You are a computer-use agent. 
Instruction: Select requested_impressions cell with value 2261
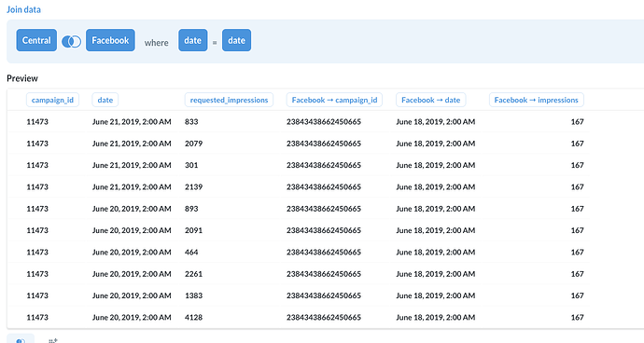193,274
